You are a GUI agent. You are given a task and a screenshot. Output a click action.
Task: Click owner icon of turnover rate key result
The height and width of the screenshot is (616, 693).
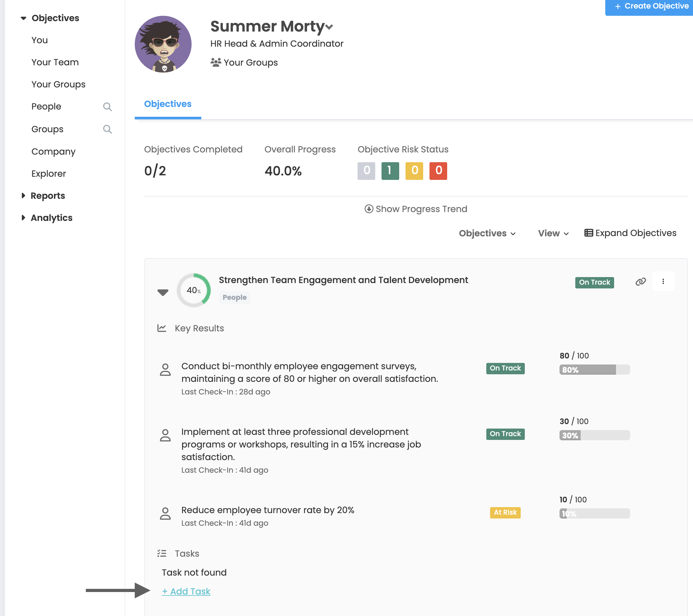coord(165,513)
